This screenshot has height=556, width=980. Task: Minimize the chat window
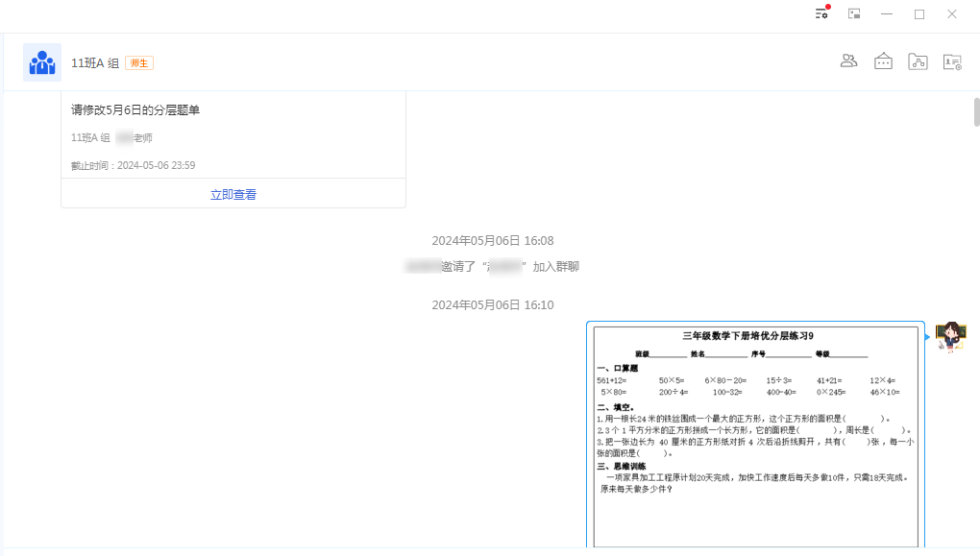point(886,12)
